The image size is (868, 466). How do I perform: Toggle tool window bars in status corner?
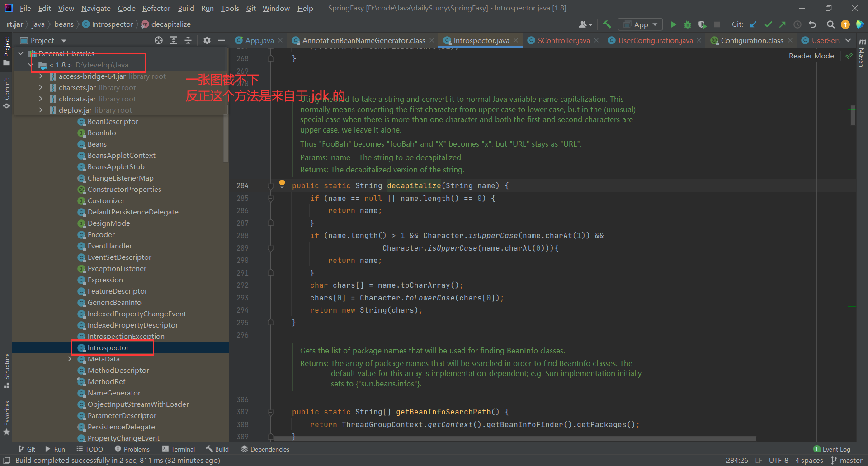coord(7,461)
